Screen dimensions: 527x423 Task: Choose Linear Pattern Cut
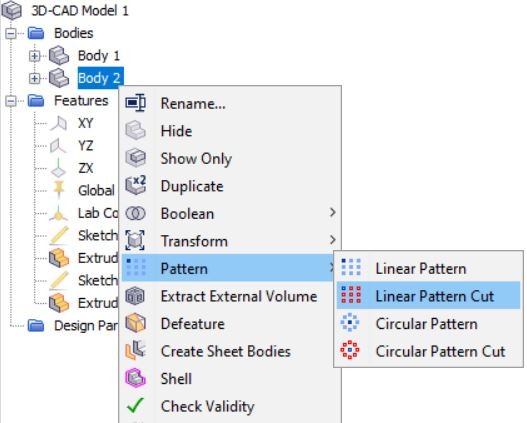(429, 296)
